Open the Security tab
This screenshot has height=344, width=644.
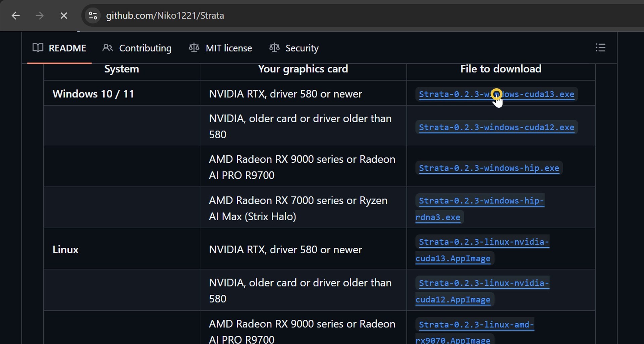pos(294,48)
